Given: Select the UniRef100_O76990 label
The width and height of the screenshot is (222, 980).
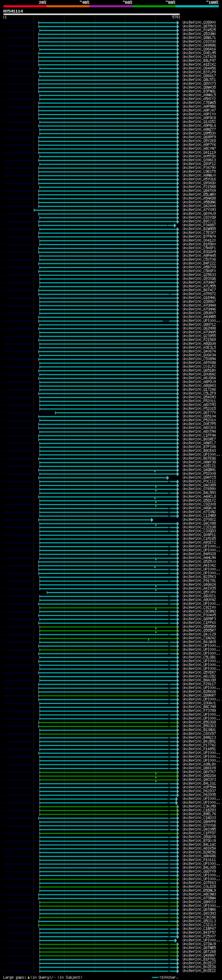Looking at the screenshot, I should pos(199,489).
